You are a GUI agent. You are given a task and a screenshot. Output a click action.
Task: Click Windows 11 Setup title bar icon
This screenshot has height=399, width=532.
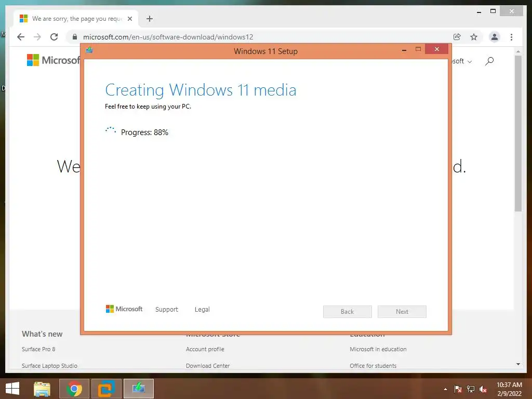(x=89, y=50)
